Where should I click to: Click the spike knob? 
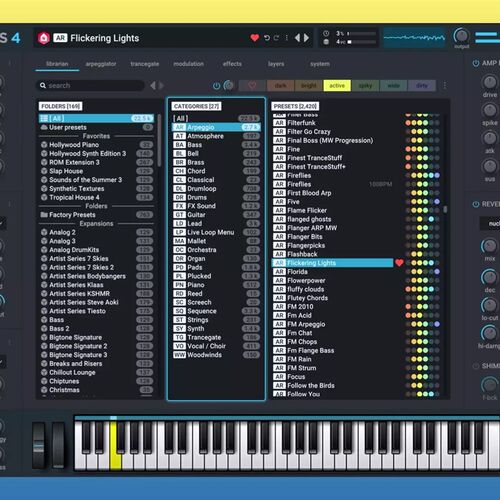[x=489, y=110]
